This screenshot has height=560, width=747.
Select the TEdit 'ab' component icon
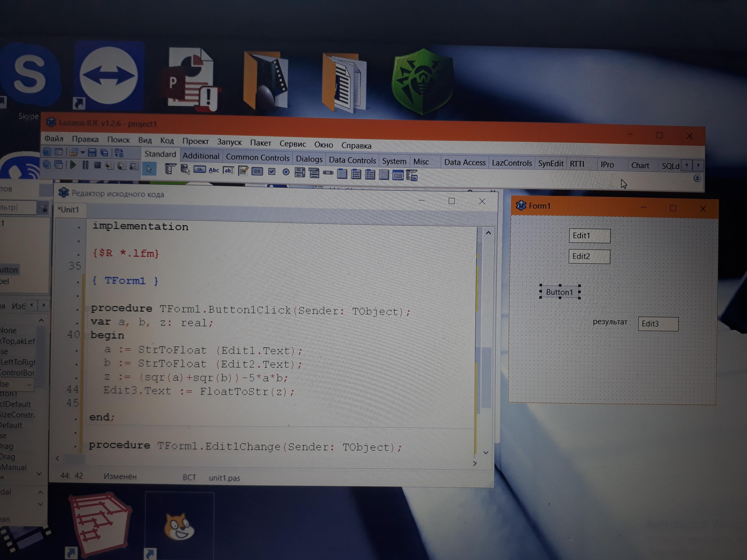pos(229,170)
